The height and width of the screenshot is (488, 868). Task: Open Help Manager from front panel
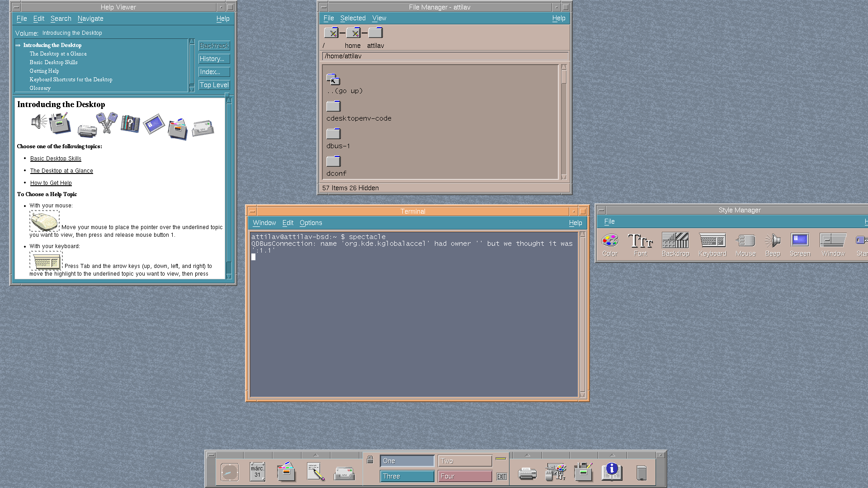pyautogui.click(x=612, y=472)
